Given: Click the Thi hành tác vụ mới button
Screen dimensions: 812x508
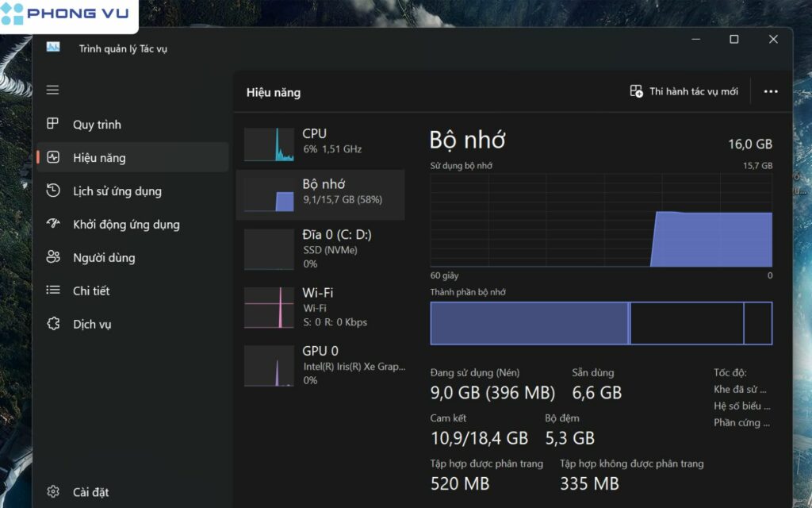Looking at the screenshot, I should click(x=687, y=90).
